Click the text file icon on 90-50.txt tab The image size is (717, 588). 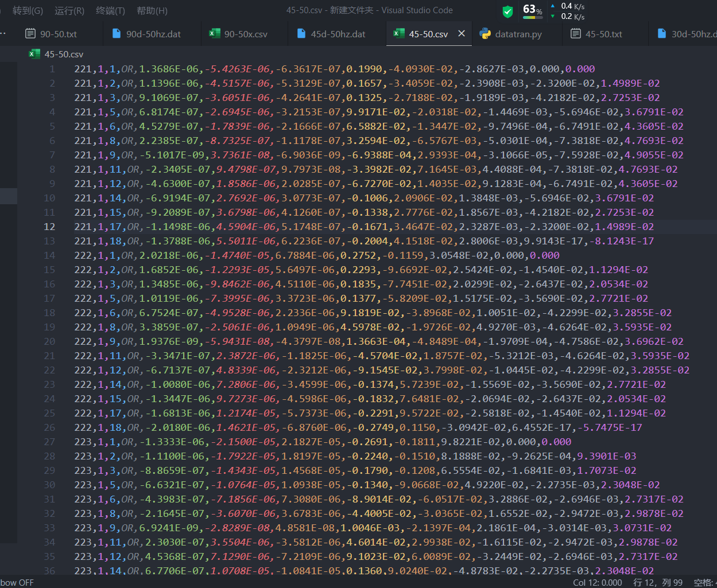pyautogui.click(x=30, y=34)
